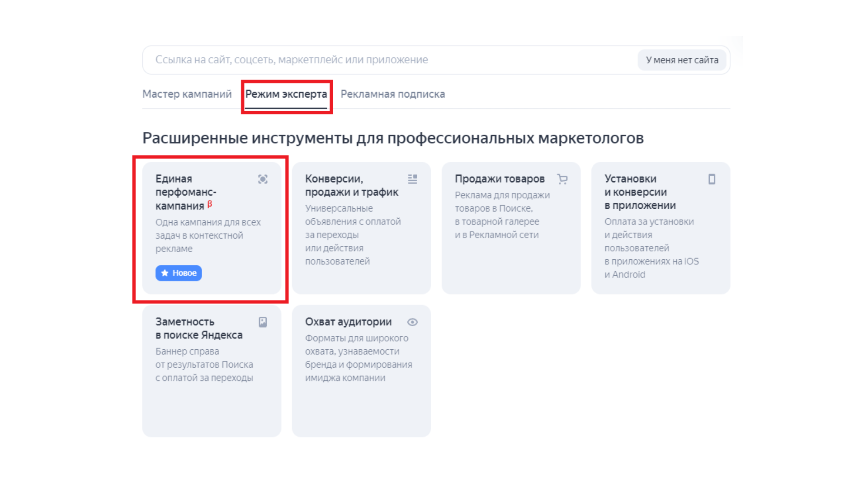The image size is (868, 488).
Task: Click the eye icon on Охват аудитории
Action: (x=412, y=322)
